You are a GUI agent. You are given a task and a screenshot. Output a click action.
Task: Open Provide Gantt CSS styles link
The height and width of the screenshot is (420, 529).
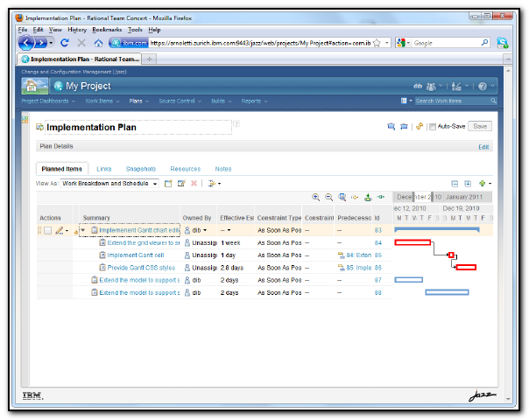pos(141,268)
